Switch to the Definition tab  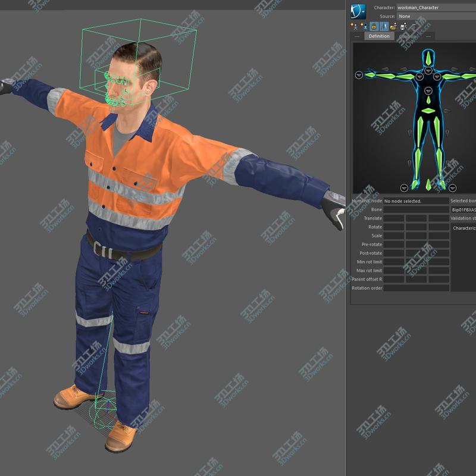379,36
